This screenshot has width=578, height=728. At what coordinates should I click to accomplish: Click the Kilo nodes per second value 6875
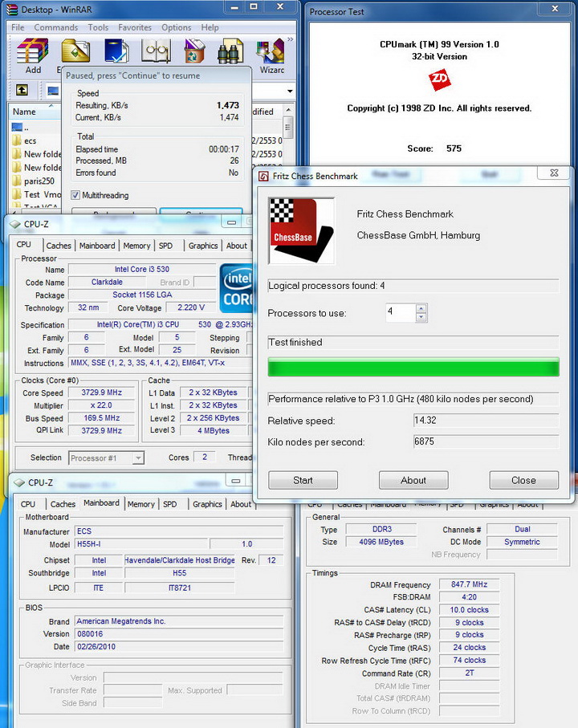(486, 441)
